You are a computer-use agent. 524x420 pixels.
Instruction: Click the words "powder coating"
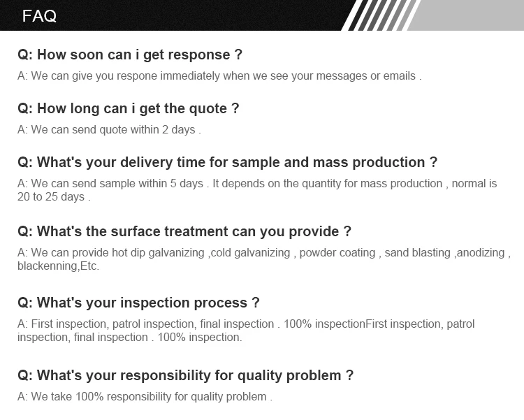coord(337,252)
